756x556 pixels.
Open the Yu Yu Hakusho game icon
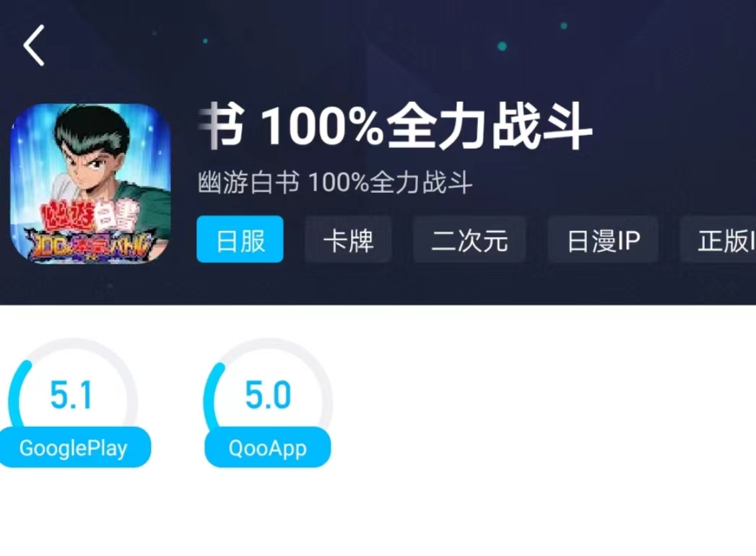tap(91, 183)
